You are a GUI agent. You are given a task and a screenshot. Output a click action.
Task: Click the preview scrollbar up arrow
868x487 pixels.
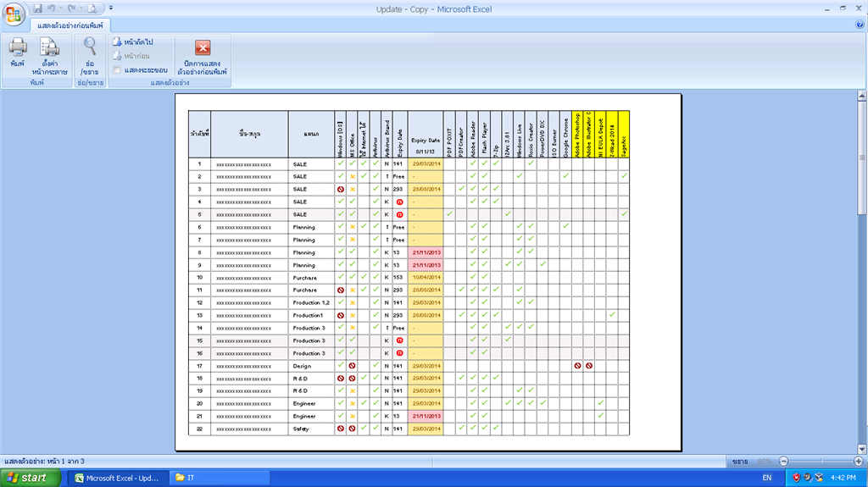(861, 96)
